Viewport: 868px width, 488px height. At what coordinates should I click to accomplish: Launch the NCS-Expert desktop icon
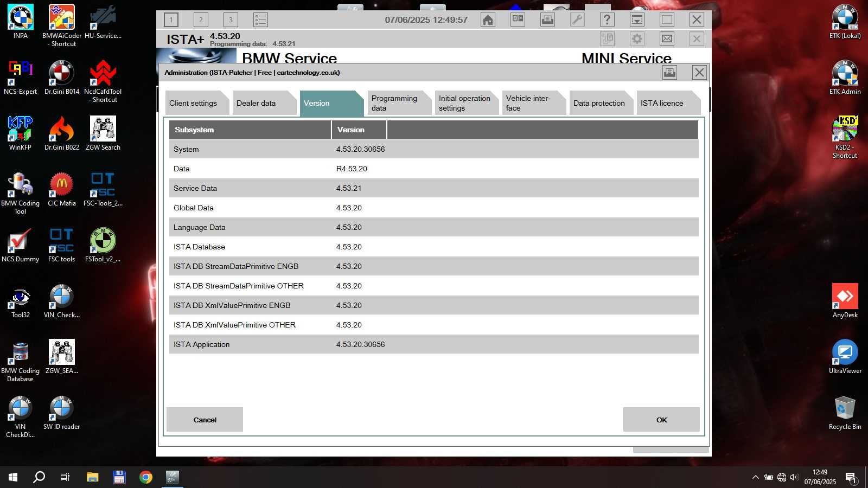[x=21, y=78]
